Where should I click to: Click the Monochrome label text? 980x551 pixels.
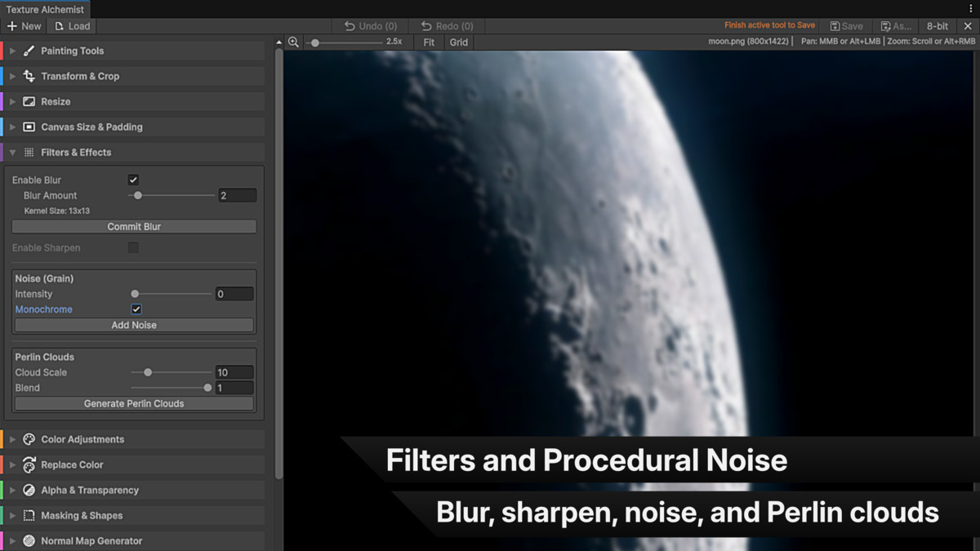point(43,309)
